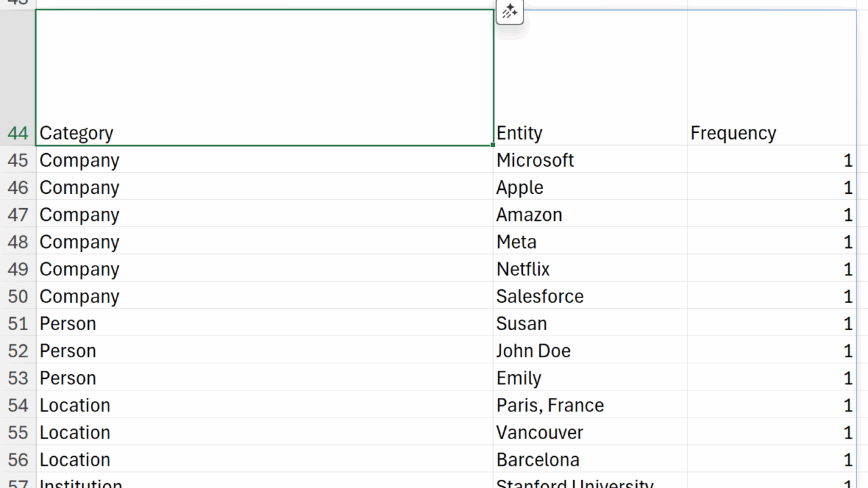Select the Entity header cell

(x=590, y=133)
